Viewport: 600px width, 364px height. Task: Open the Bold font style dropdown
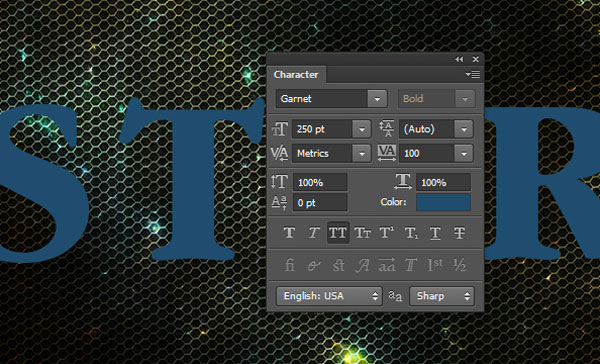(x=465, y=99)
